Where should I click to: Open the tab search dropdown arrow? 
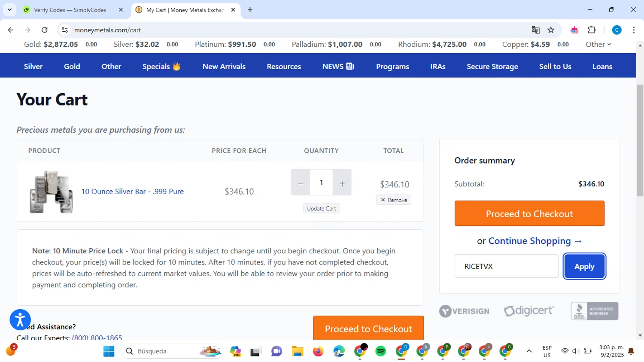(x=9, y=10)
